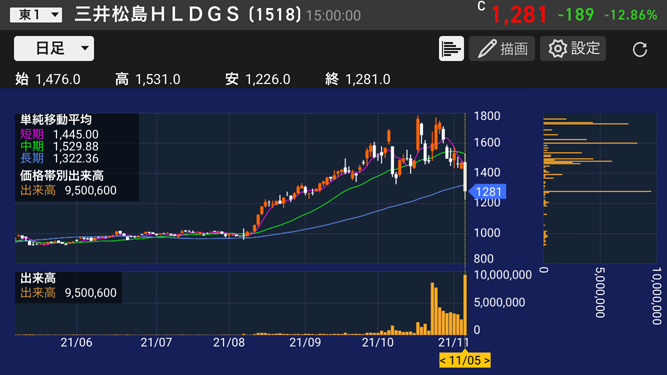Viewport: 667px width, 375px height.
Task: Select the longest price-by-volume bar near 1281
Action: [597, 192]
